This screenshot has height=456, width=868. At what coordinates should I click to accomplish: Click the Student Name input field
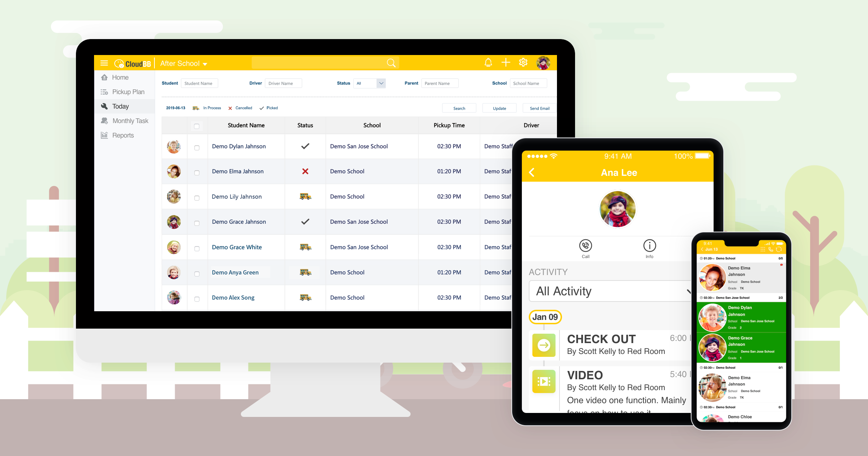point(199,83)
